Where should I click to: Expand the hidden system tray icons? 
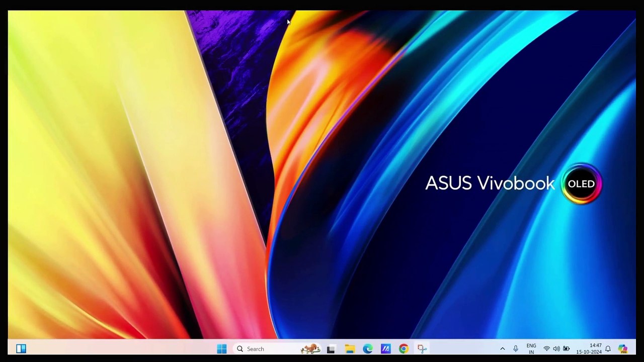pos(502,349)
